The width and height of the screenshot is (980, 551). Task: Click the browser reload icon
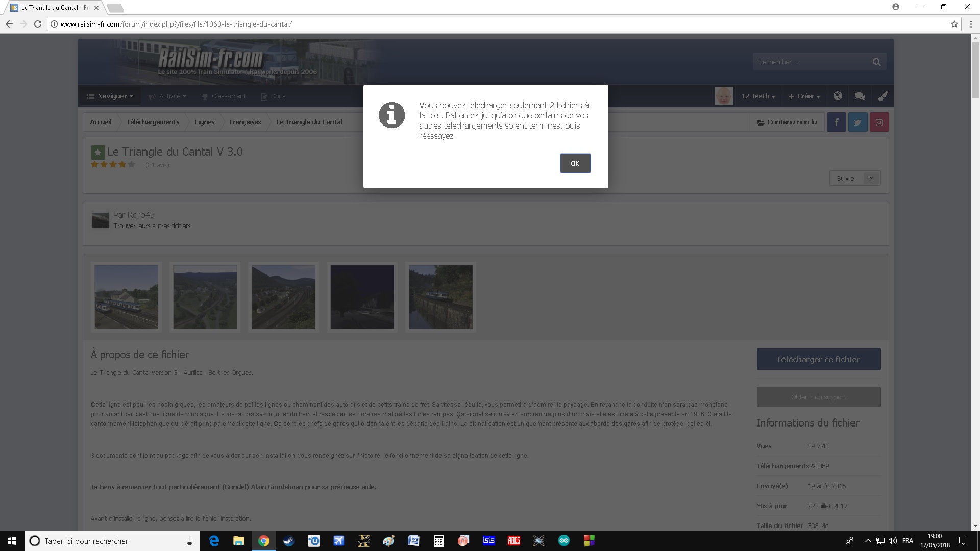point(38,24)
